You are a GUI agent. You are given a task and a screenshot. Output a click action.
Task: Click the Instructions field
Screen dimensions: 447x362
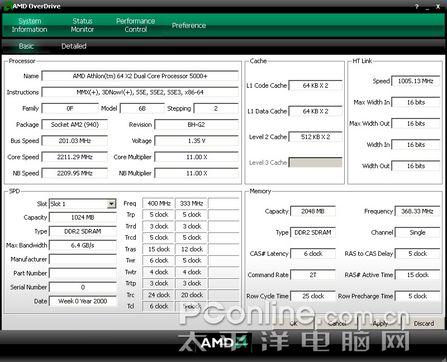click(140, 92)
